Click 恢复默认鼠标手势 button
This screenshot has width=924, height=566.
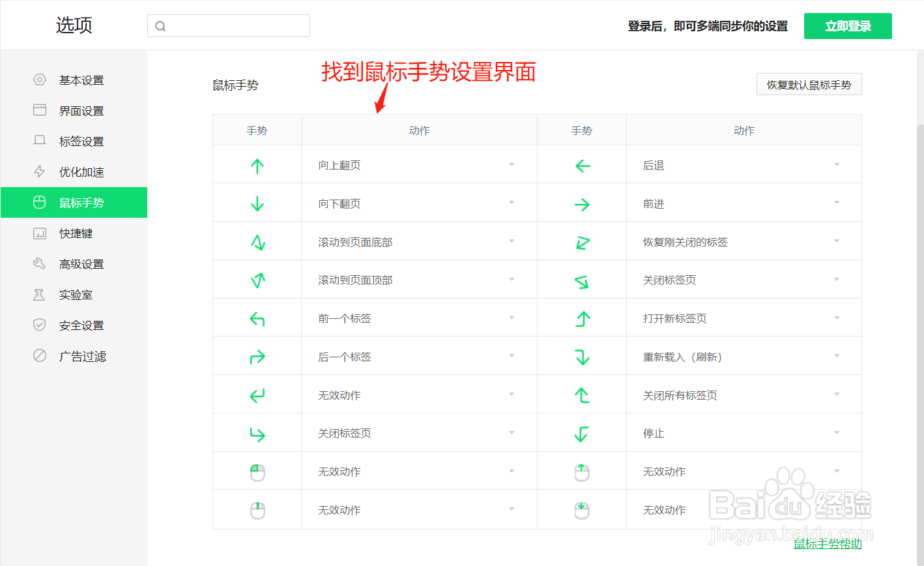tap(809, 85)
